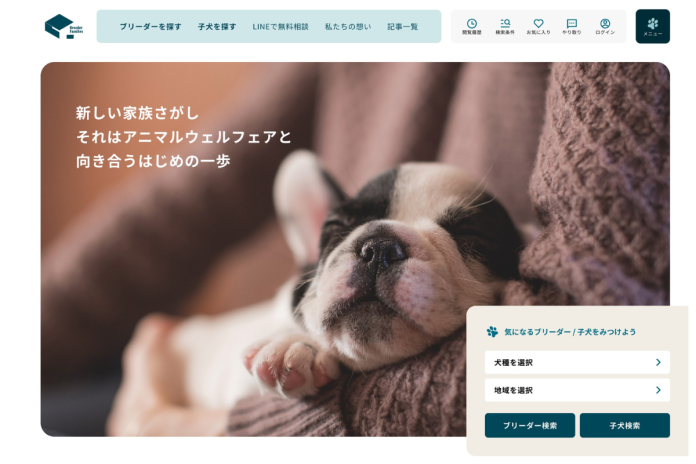The height and width of the screenshot is (464, 696).
Task: Open the paw print メニュー button
Action: pos(652,27)
